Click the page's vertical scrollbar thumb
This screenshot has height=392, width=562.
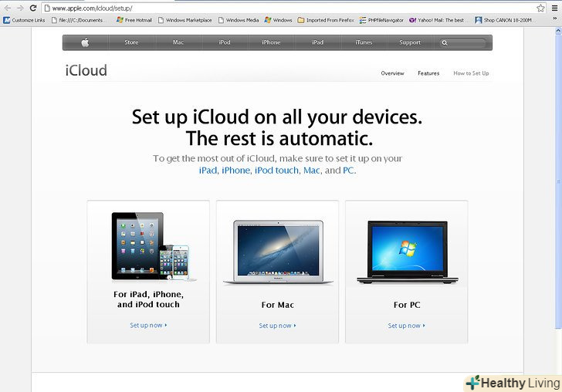558,181
